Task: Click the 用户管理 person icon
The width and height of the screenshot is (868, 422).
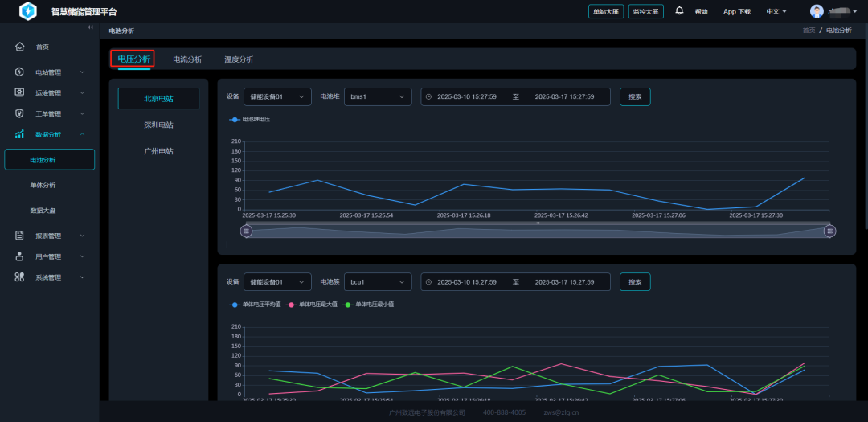Action: point(20,256)
